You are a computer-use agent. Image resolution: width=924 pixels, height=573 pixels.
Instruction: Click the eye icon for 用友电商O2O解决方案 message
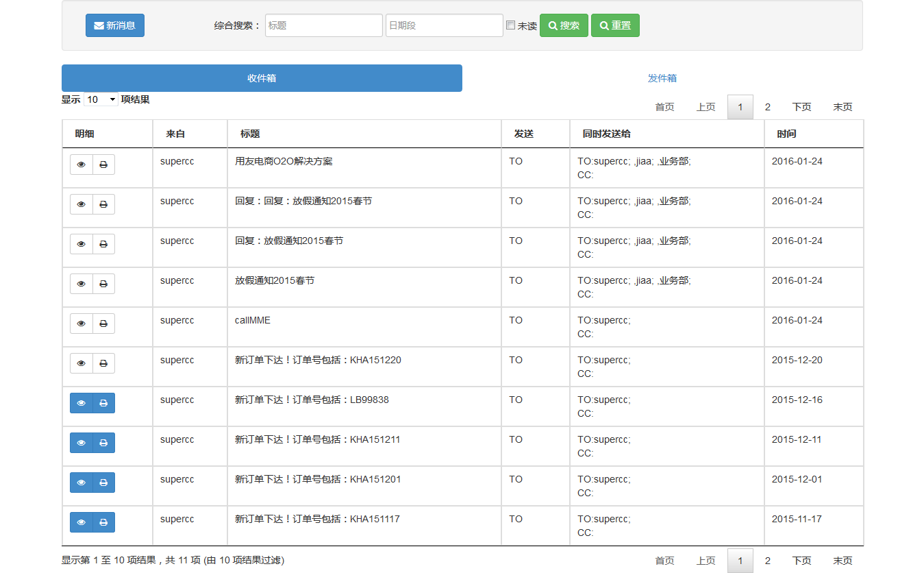[82, 164]
